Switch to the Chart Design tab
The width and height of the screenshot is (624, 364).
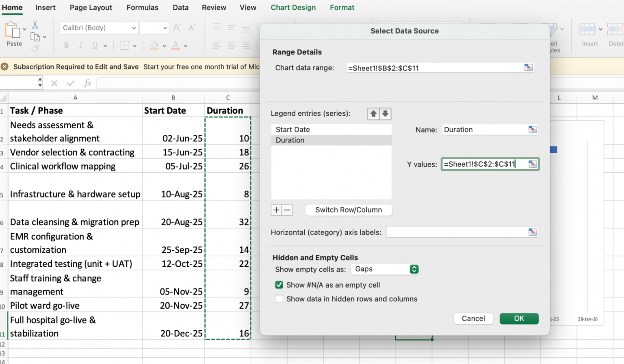(293, 7)
